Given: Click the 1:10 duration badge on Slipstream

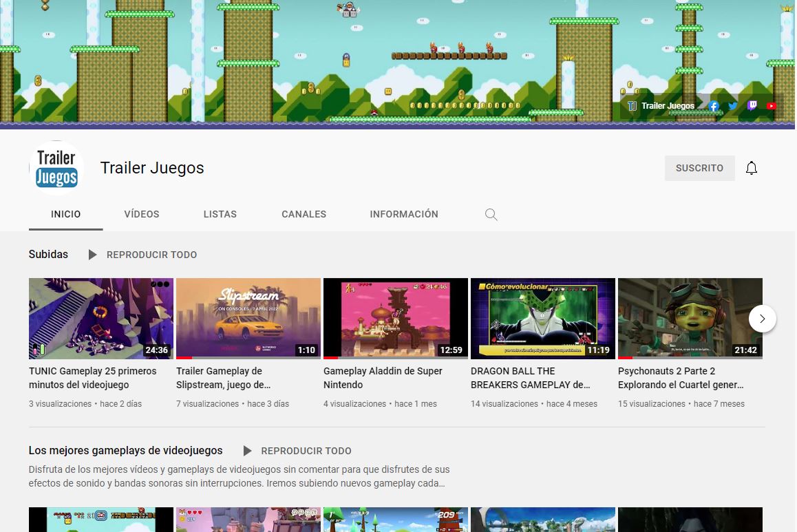Looking at the screenshot, I should (x=306, y=350).
